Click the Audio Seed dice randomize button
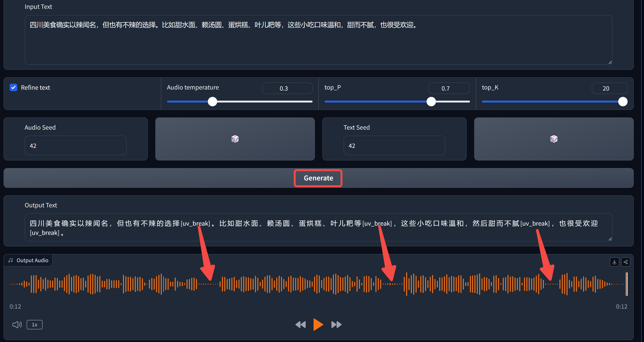Screen dimensions: 644x342 [235, 139]
